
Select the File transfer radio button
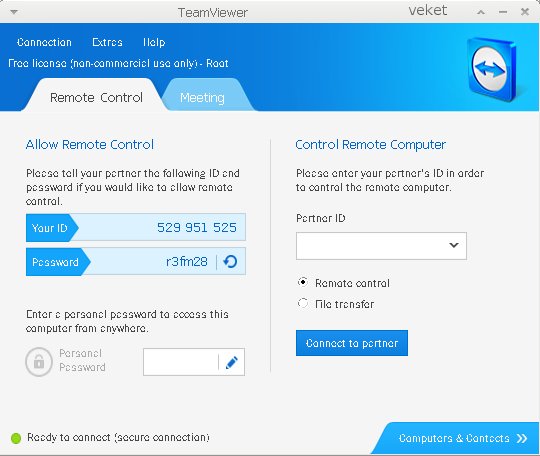303,303
